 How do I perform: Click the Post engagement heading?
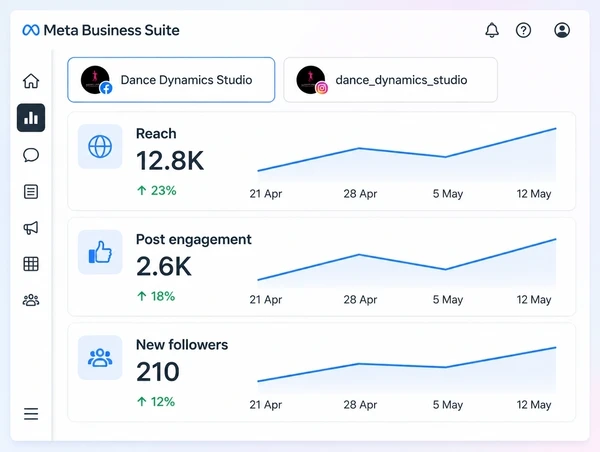pos(194,239)
